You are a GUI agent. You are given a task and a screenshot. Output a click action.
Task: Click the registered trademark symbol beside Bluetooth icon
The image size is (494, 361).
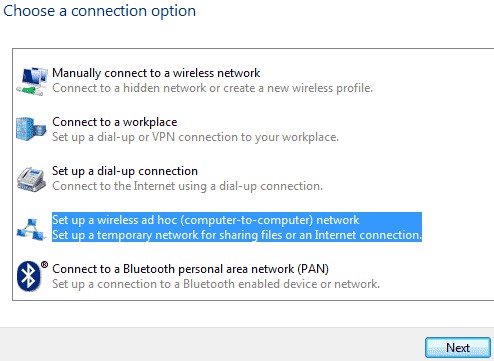tap(44, 265)
